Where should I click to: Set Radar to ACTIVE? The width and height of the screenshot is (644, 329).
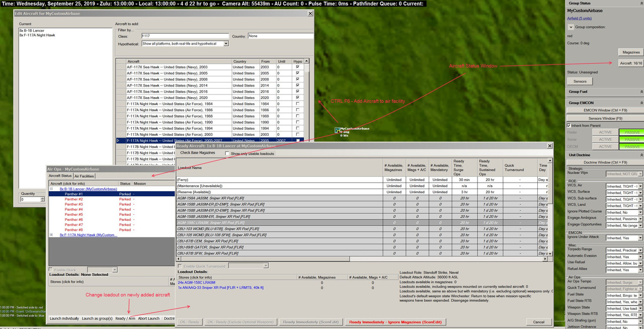coord(605,132)
